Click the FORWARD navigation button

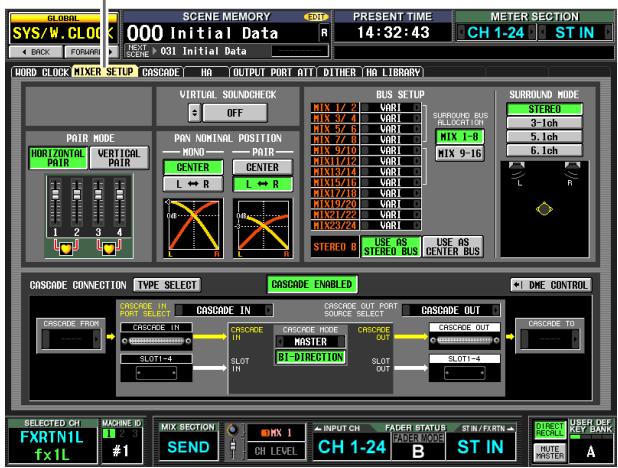91,52
